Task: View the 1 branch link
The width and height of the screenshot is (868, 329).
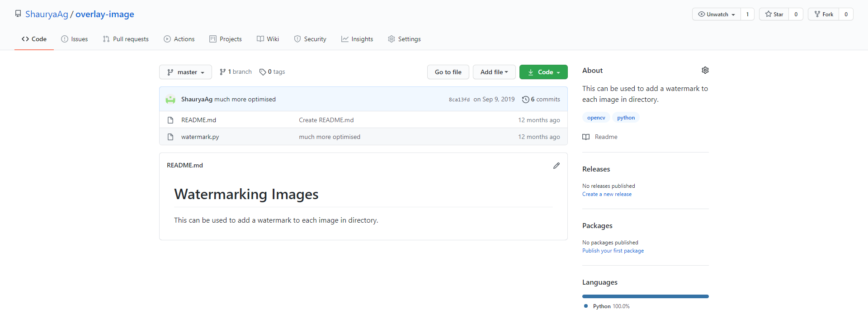Action: pos(236,72)
